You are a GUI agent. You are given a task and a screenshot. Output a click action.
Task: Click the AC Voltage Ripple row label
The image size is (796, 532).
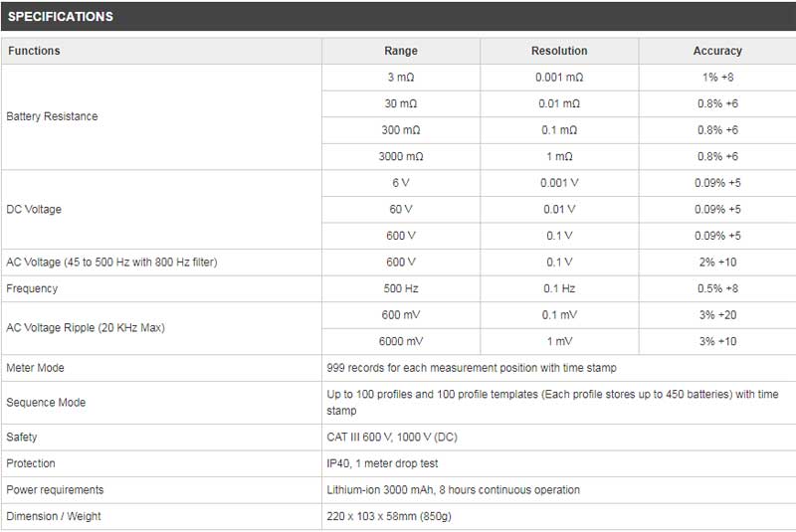pyautogui.click(x=86, y=328)
